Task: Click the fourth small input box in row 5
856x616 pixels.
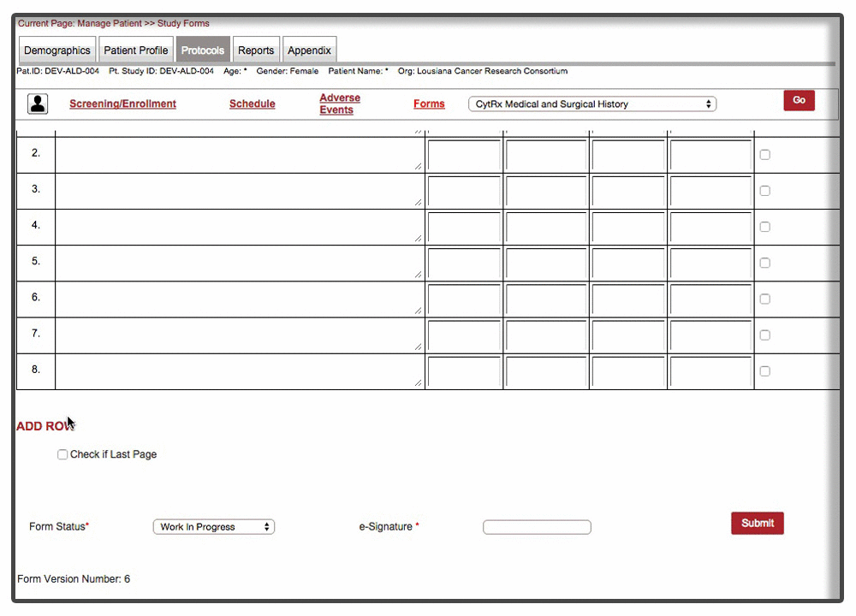Action: (x=710, y=264)
